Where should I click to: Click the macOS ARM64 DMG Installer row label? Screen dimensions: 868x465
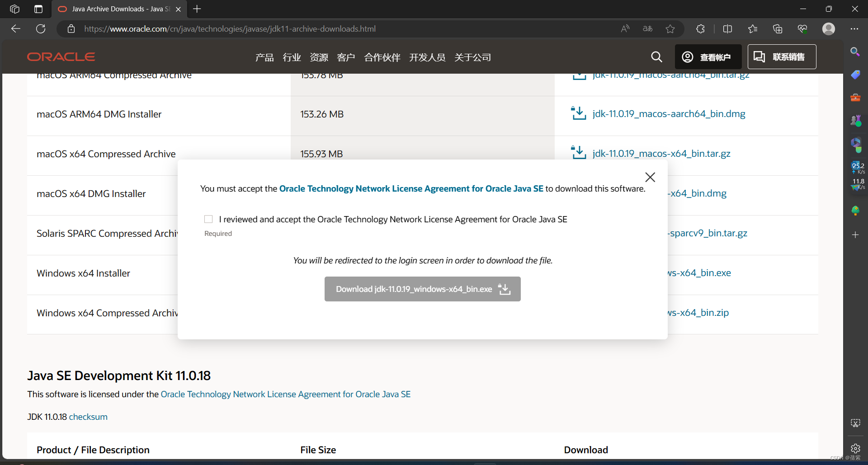[99, 114]
